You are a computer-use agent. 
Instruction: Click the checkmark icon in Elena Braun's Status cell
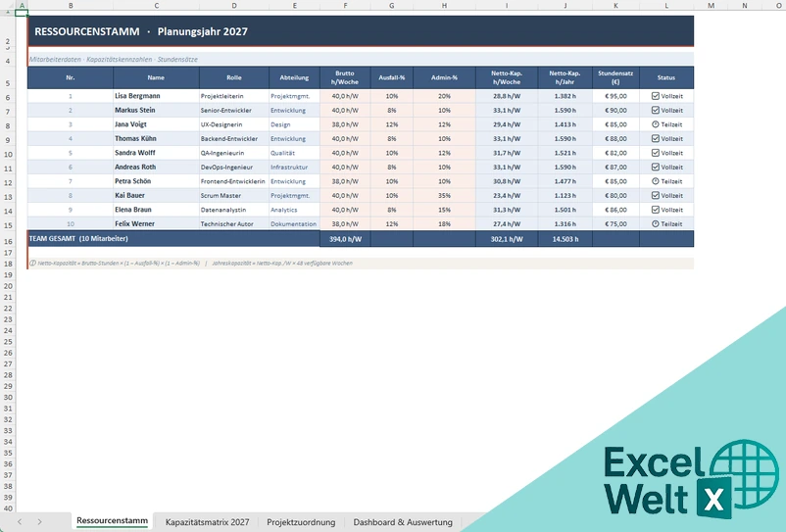[x=656, y=210]
